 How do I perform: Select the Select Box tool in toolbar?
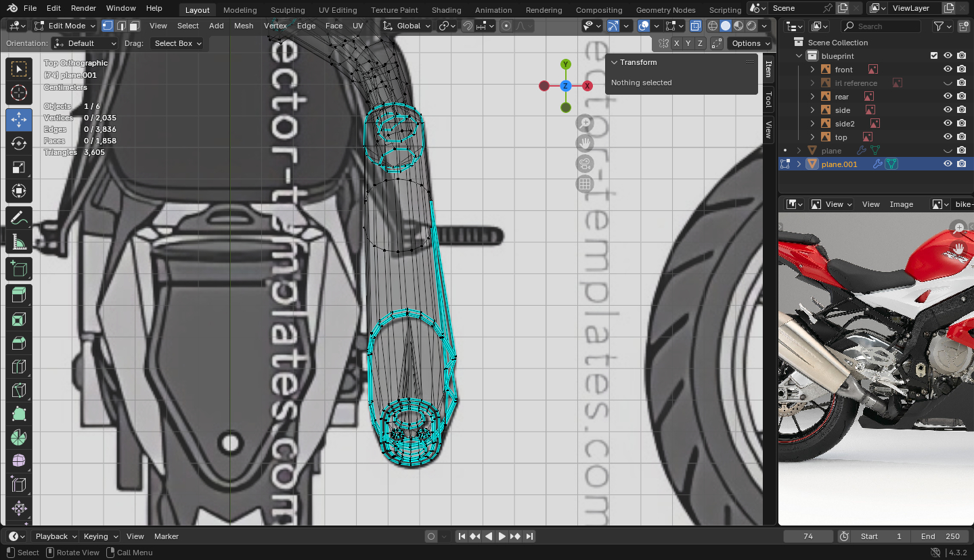(19, 69)
